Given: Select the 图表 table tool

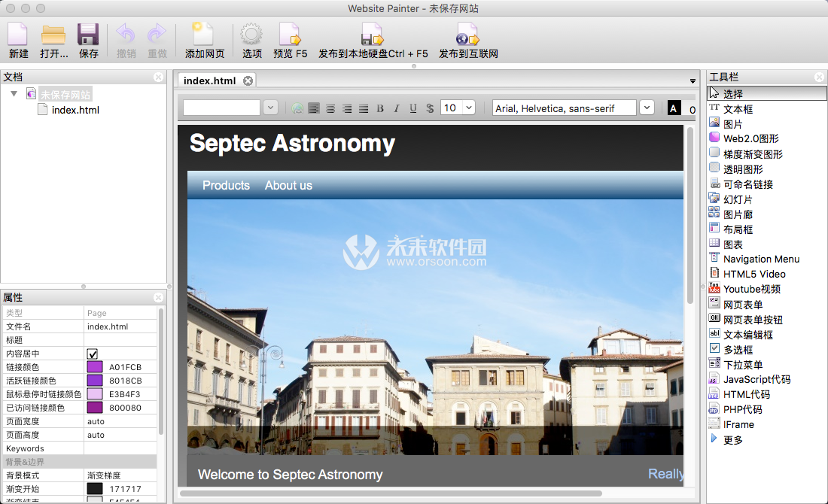Looking at the screenshot, I should coord(732,244).
